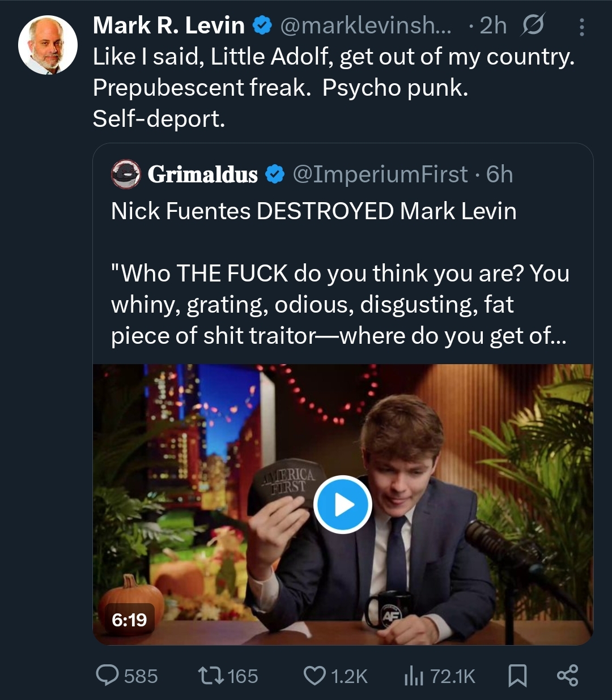Open the three-dot more options menu
The height and width of the screenshot is (700, 612).
click(x=582, y=26)
